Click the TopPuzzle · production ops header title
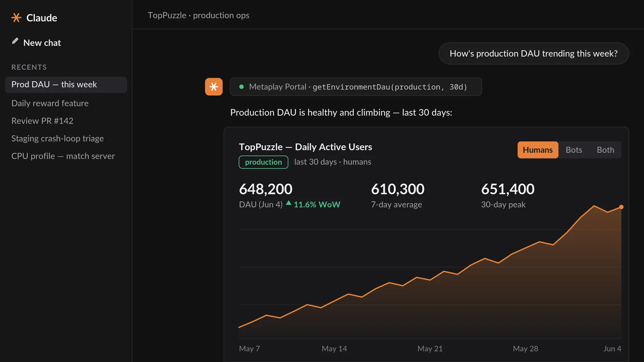 (198, 15)
